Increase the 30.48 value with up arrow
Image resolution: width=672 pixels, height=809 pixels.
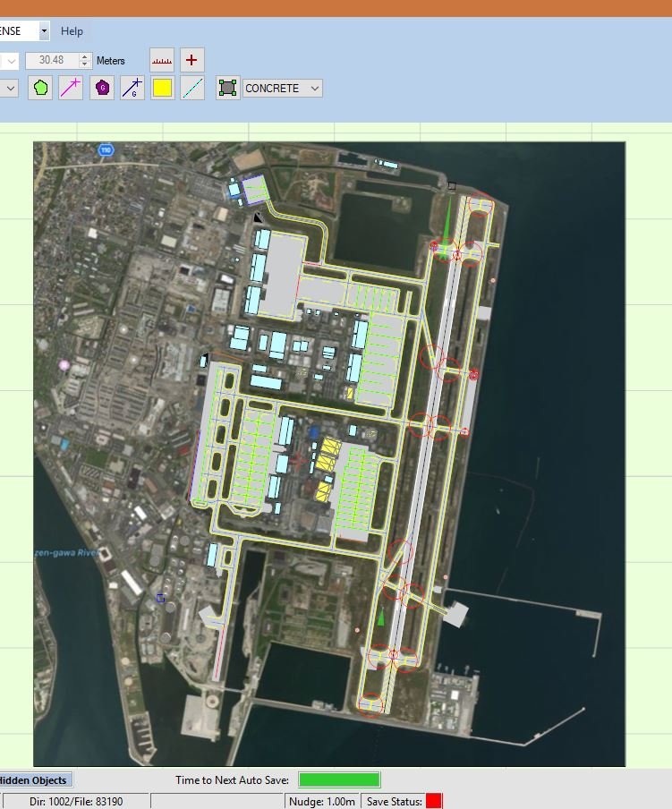coord(85,56)
